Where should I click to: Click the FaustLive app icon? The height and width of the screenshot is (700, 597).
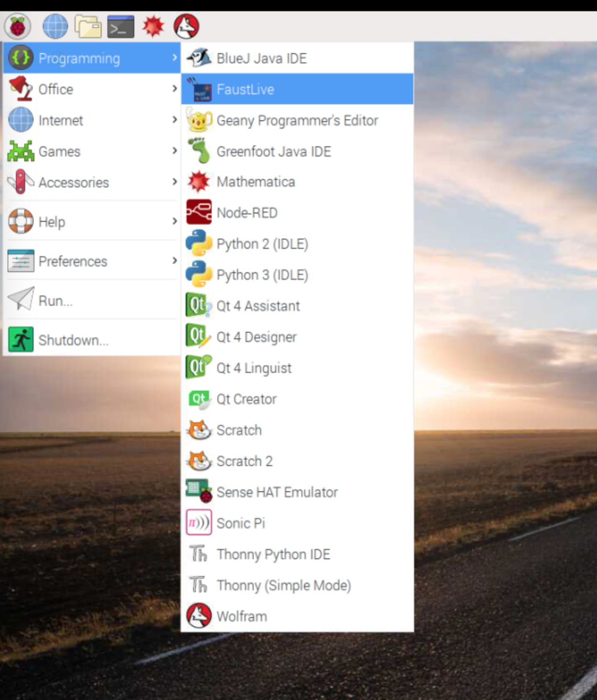[x=199, y=89]
